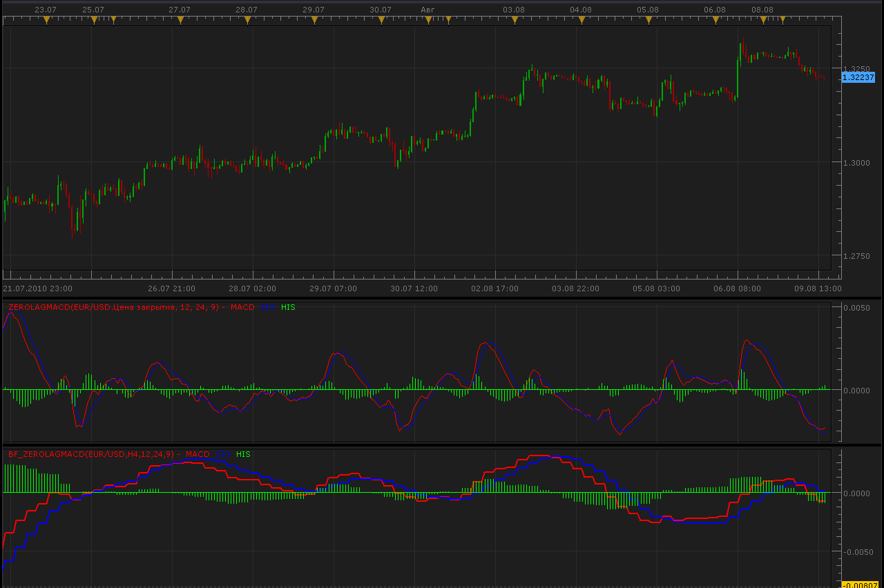This screenshot has height=588, width=884.
Task: Click the divider between the two MACD panels
Action: (x=442, y=445)
